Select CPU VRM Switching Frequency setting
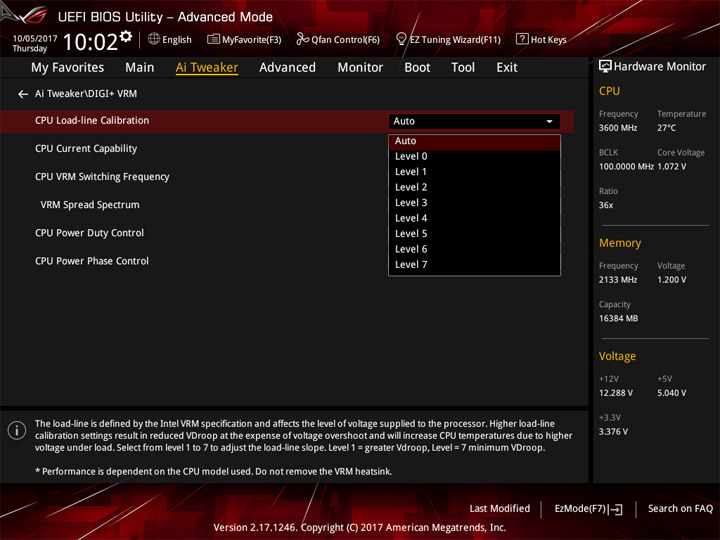Screen dimensions: 720x540 pyautogui.click(x=102, y=177)
